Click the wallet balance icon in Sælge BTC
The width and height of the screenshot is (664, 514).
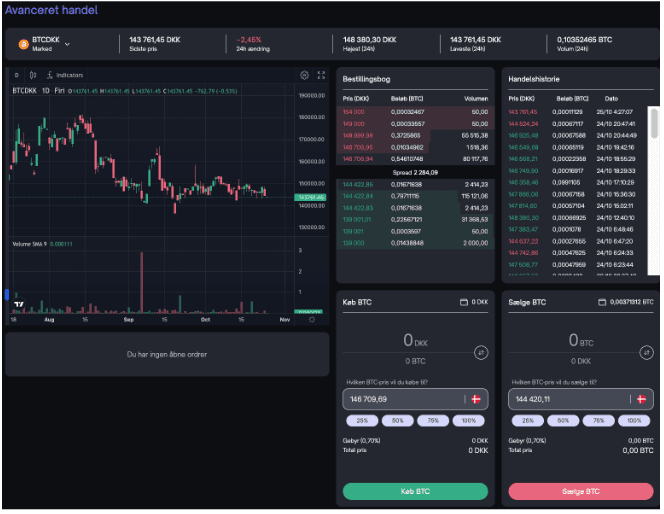click(601, 302)
